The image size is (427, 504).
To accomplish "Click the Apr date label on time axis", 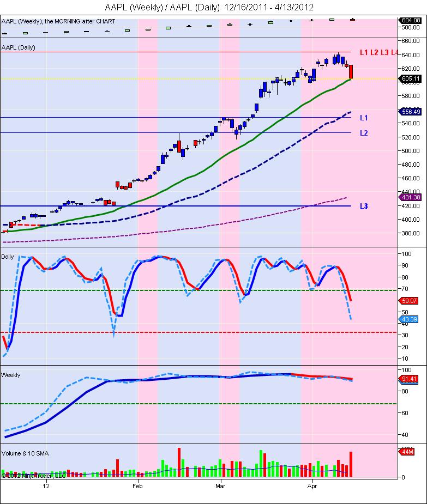I will 312,486.
